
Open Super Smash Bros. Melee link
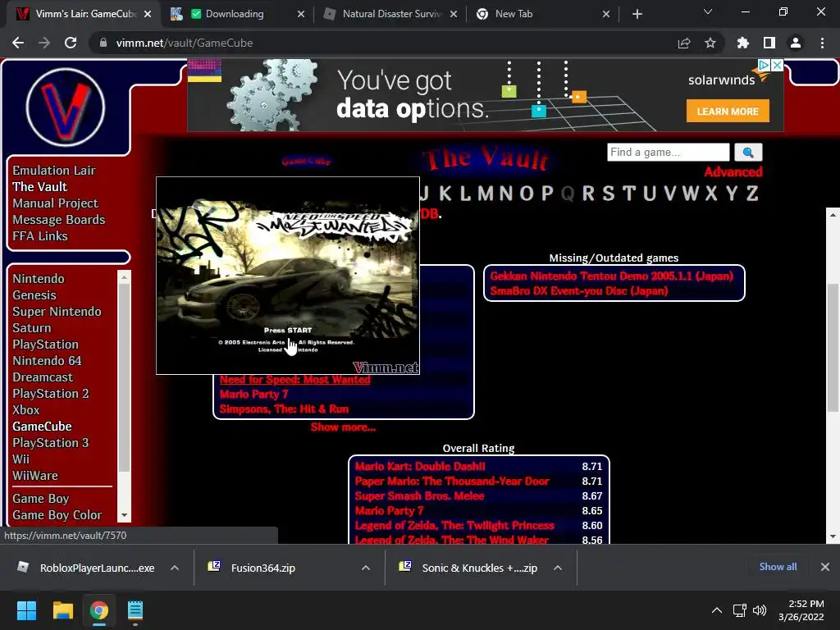pos(419,496)
